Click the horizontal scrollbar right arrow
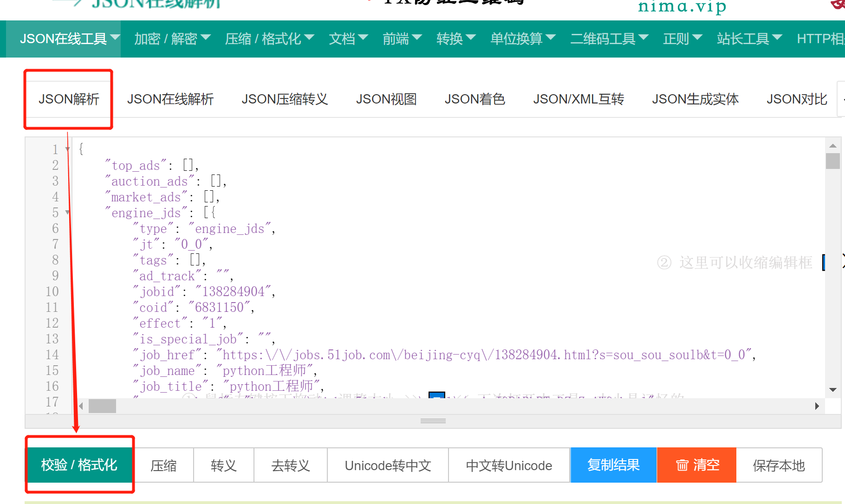Viewport: 845px width, 504px height. (817, 407)
